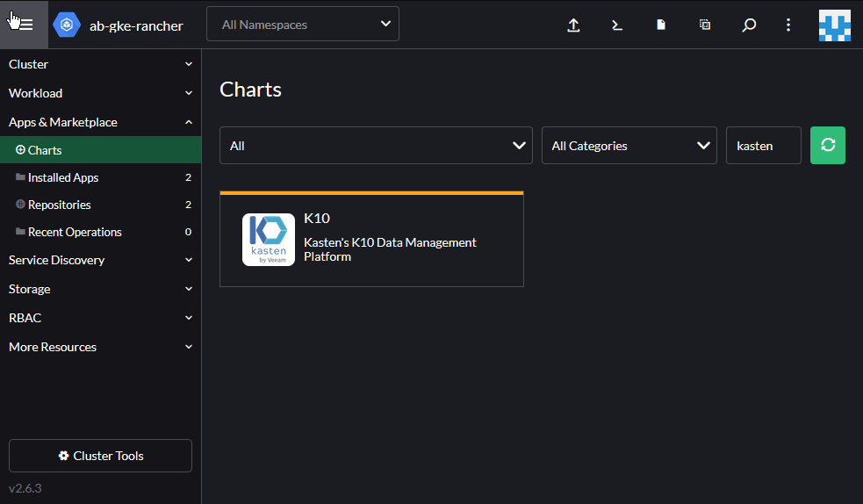Open the All repositories filter dropdown
The width and height of the screenshot is (863, 504).
(x=376, y=146)
